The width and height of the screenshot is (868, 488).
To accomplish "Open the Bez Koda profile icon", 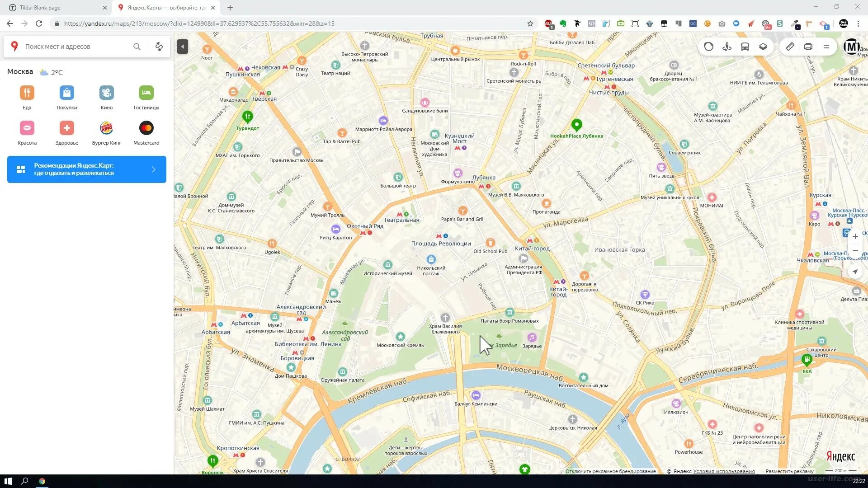I will (844, 23).
